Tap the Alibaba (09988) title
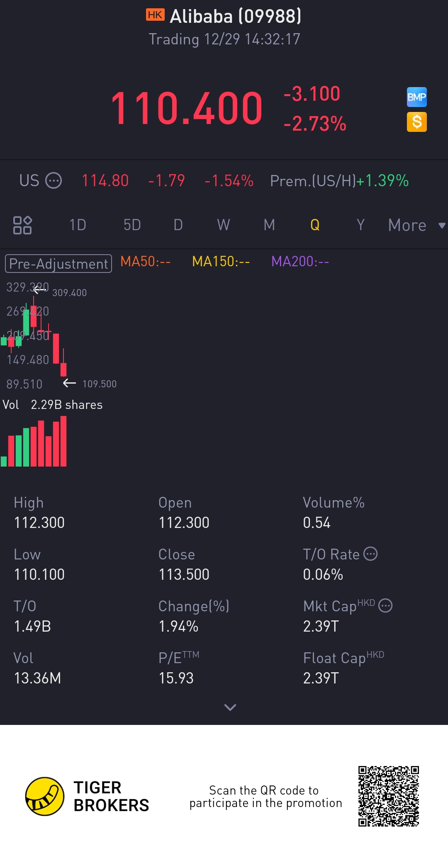448x868 pixels. point(236,17)
